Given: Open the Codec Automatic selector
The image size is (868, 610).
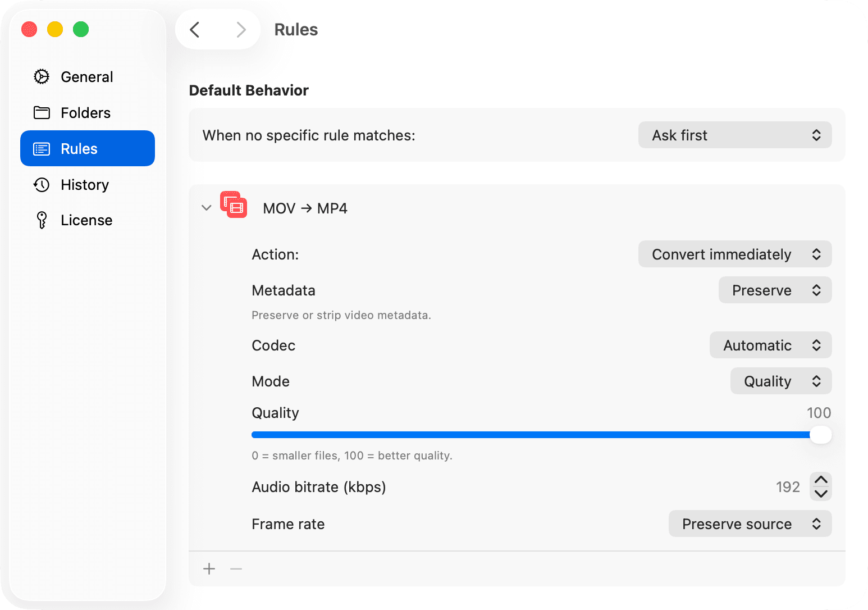Looking at the screenshot, I should point(770,345).
